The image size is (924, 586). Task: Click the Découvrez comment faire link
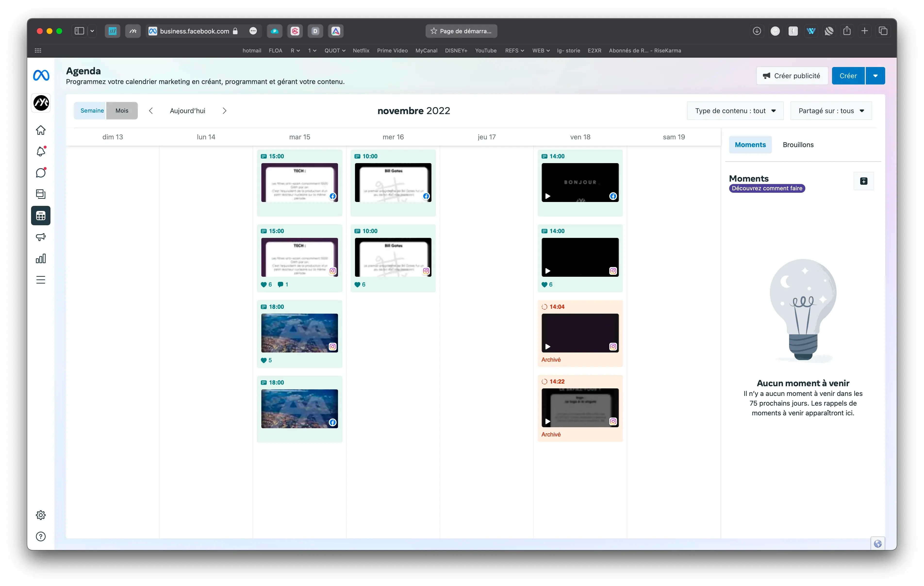pyautogui.click(x=767, y=188)
